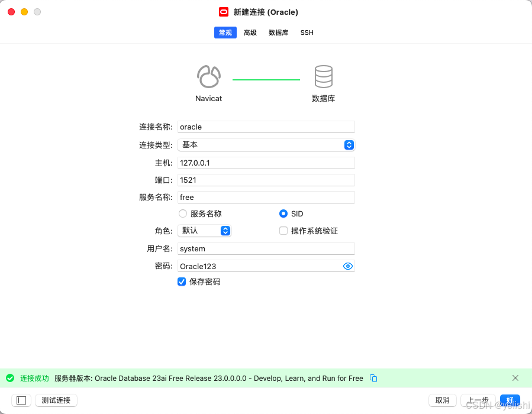
Task: Confirm with the blue 好 button
Action: pos(510,400)
